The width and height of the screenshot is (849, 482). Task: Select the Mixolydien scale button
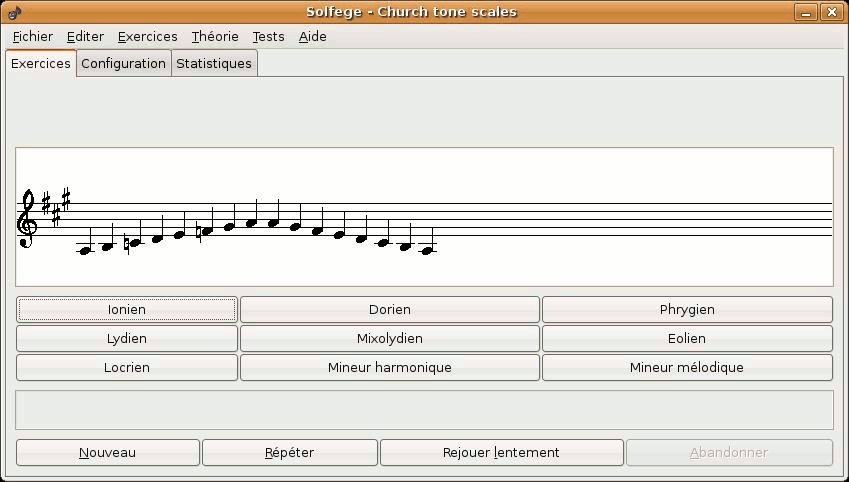(x=390, y=338)
